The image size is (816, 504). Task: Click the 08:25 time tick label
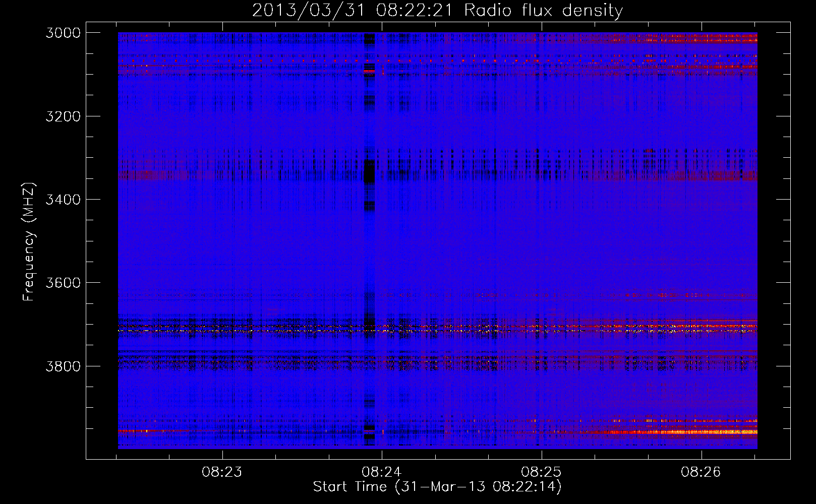[x=541, y=472]
